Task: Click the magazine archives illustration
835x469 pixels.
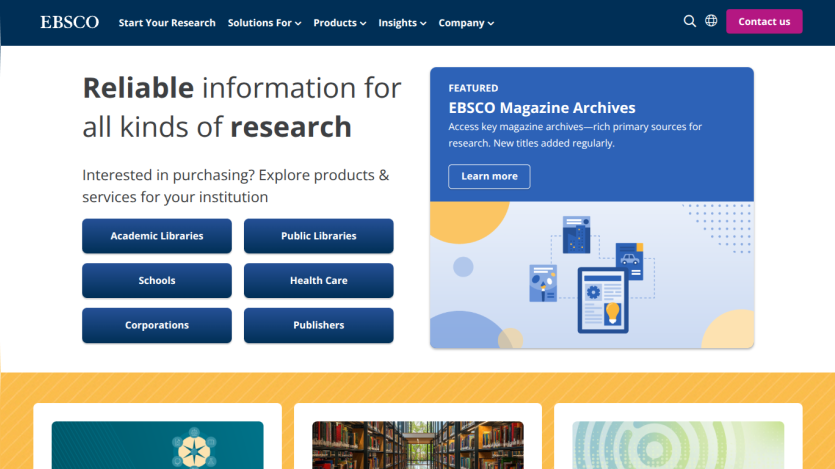Action: [592, 275]
